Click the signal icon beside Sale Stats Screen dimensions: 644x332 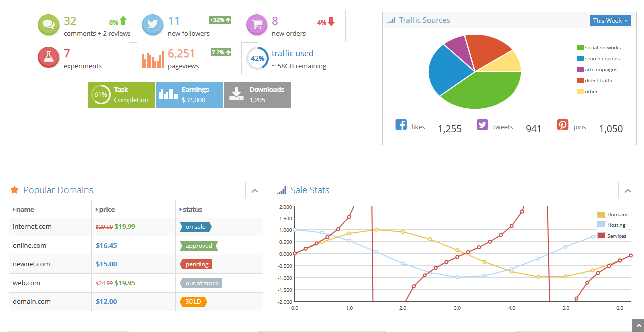tap(281, 190)
